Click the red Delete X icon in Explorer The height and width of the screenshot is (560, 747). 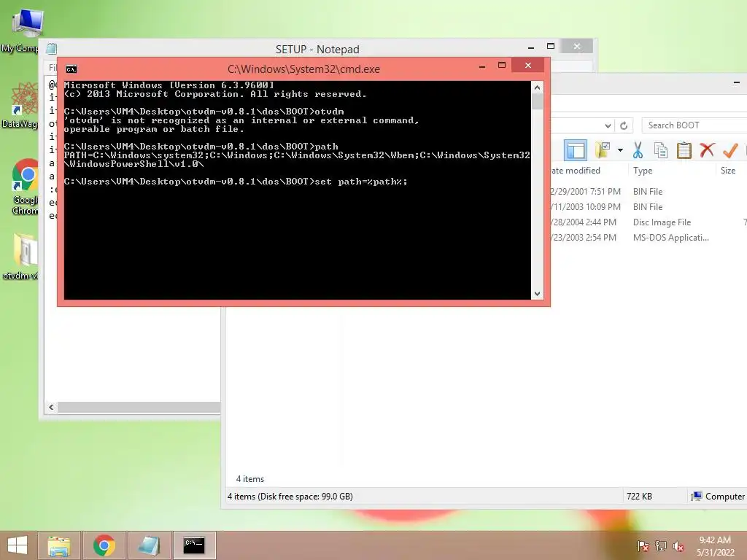point(707,150)
